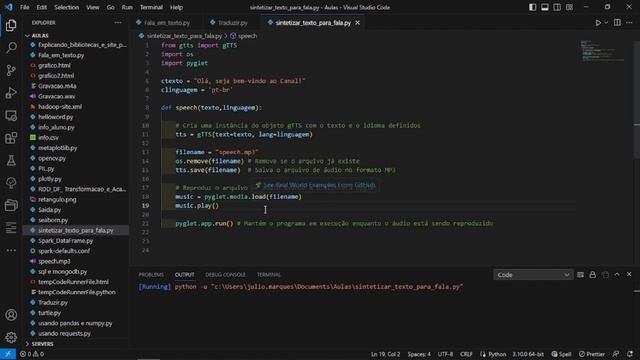Screen dimensions: 640x360
Task: Open the Testing flask view
Action: pyautogui.click(x=11, y=160)
